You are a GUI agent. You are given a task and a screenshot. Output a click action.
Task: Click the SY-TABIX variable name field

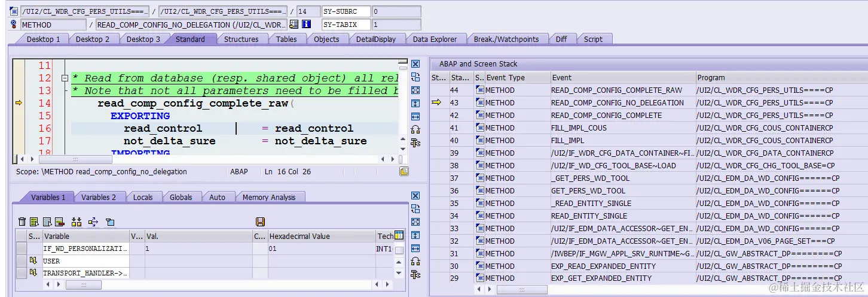pyautogui.click(x=346, y=25)
